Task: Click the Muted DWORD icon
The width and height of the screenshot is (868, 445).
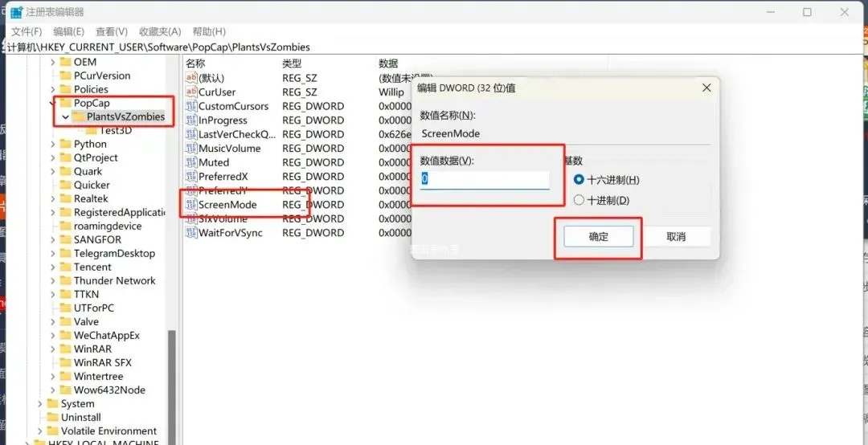Action: (x=191, y=163)
